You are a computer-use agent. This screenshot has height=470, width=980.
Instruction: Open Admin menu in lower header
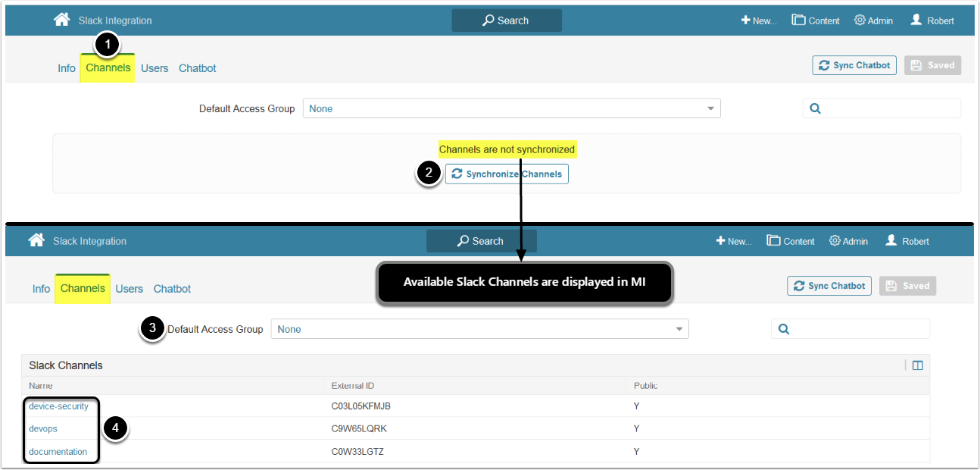click(848, 241)
